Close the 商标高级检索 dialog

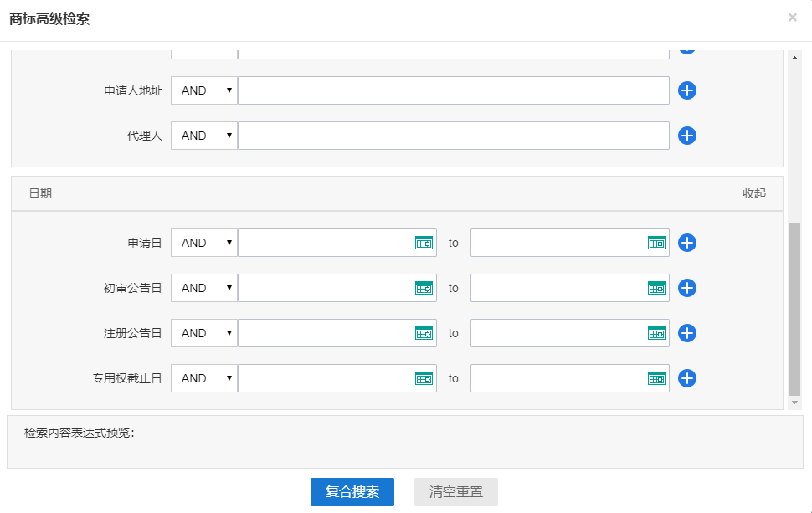pyautogui.click(x=792, y=18)
